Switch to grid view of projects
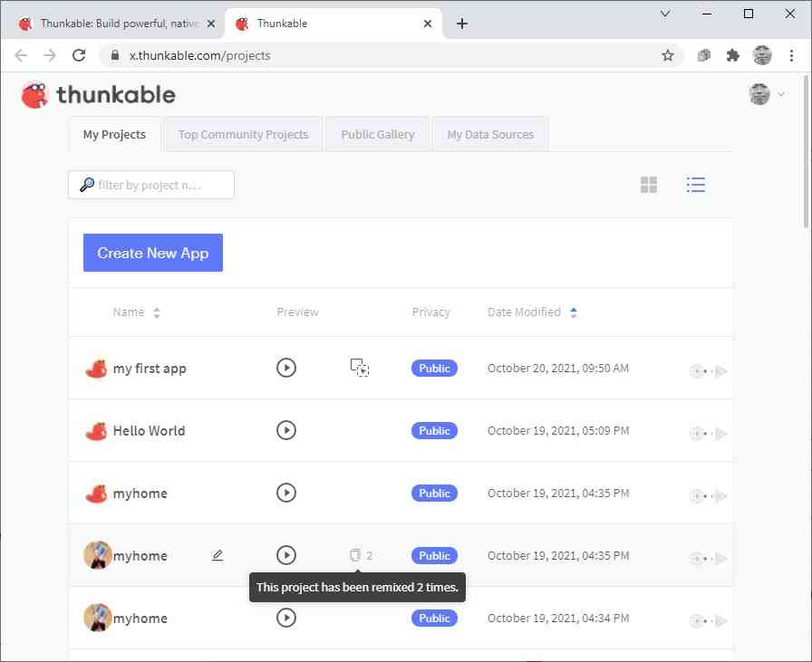This screenshot has width=812, height=662. 649,185
